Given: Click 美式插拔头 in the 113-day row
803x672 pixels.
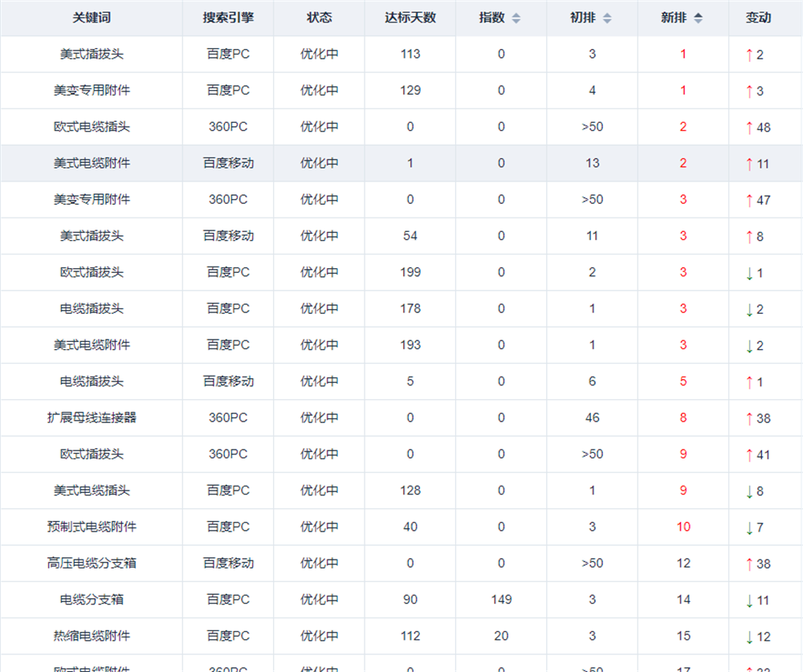Looking at the screenshot, I should click(x=92, y=54).
